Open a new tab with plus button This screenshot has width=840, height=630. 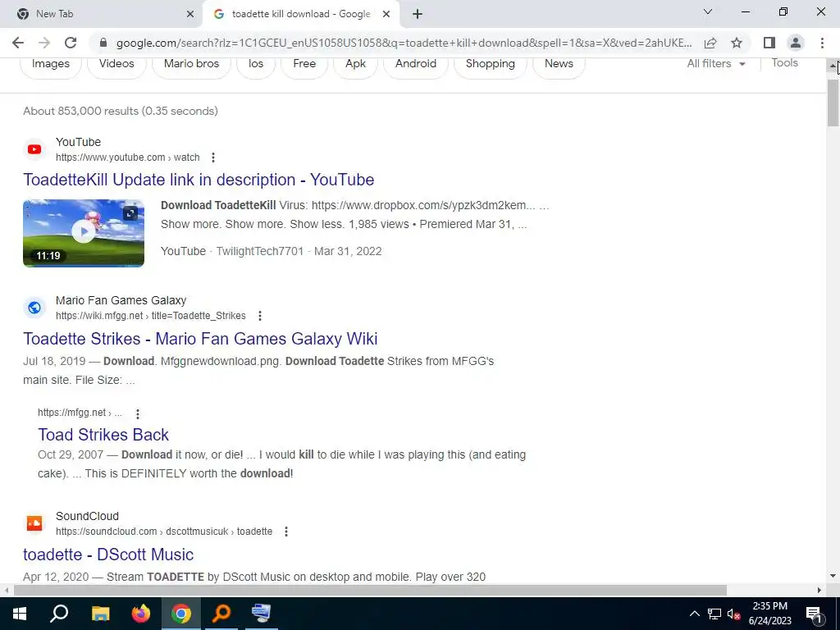pos(418,15)
